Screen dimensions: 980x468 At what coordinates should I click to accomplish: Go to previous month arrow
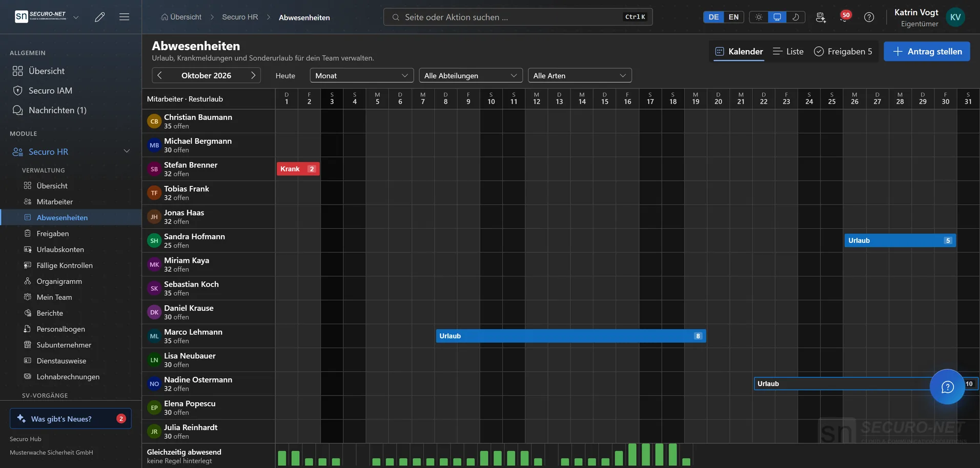click(x=159, y=75)
